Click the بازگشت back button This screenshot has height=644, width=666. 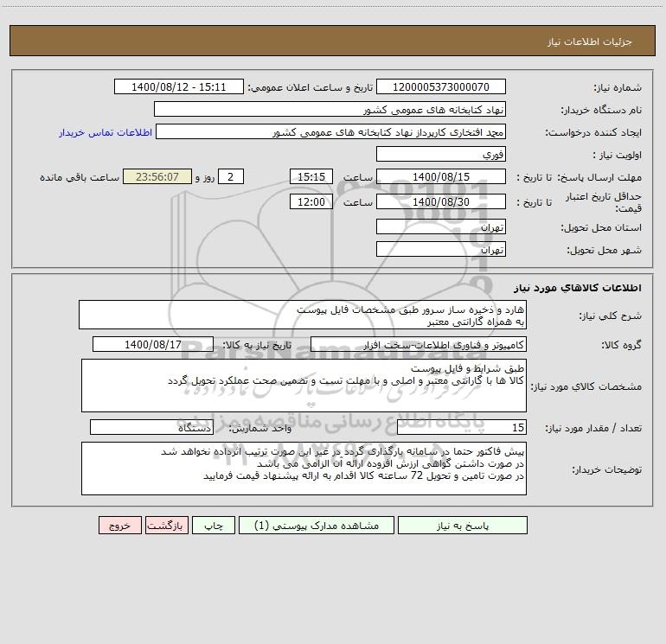(166, 526)
